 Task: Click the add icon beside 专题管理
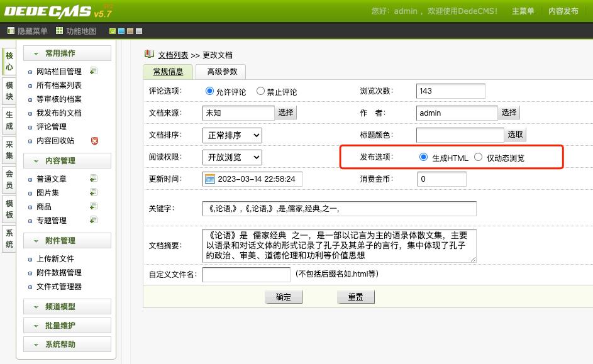click(94, 219)
